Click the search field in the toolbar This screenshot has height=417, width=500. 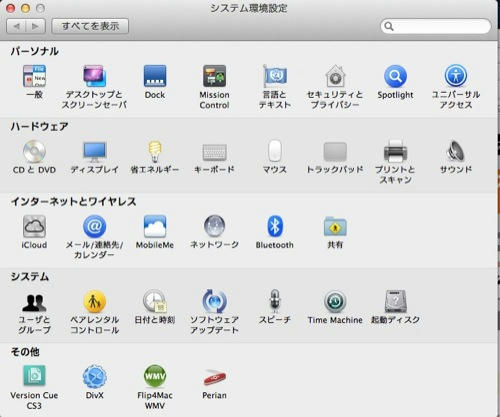click(436, 26)
